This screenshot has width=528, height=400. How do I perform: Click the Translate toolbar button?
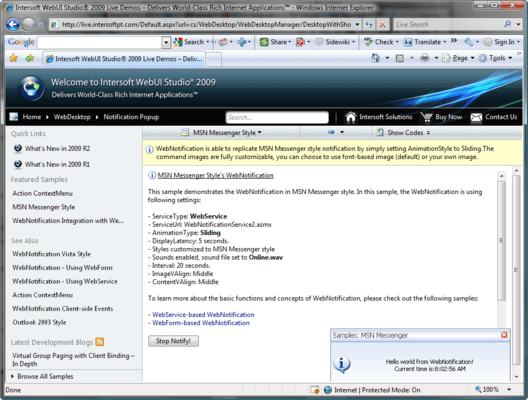coord(424,42)
